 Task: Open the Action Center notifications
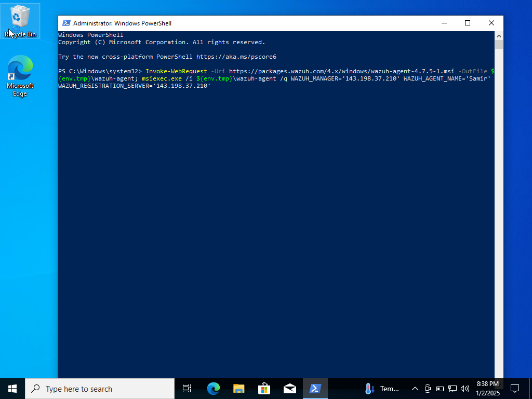pos(515,389)
